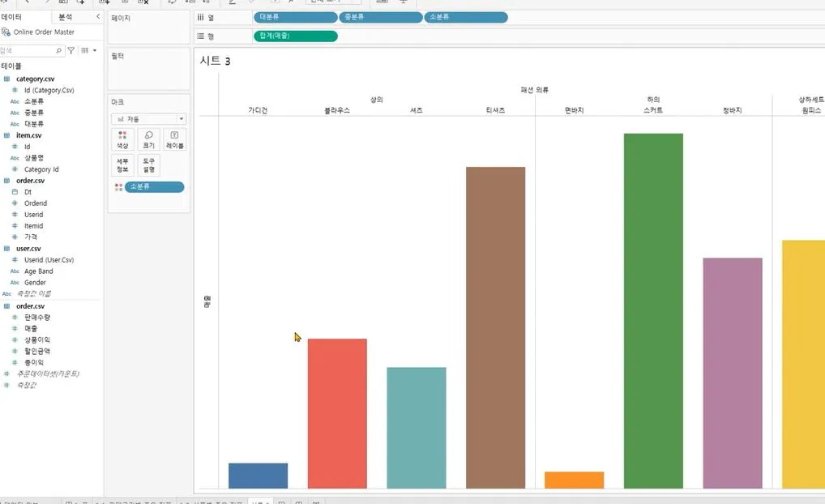Click the number icon beside 판매수량
This screenshot has width=825, height=504.
click(15, 318)
